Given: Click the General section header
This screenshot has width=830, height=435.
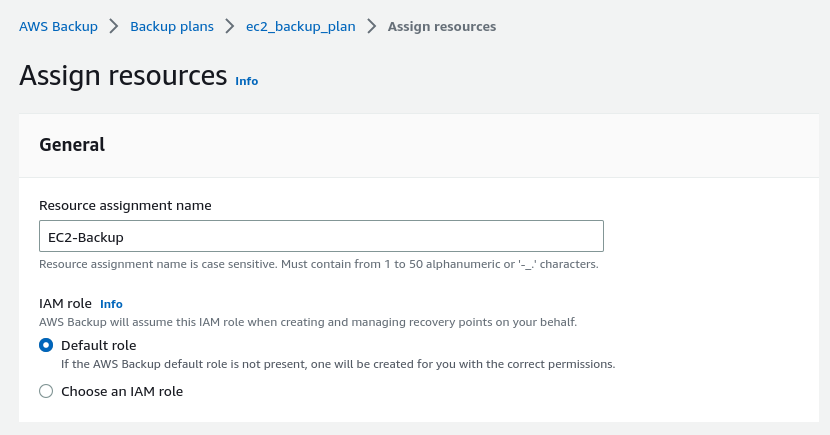Looking at the screenshot, I should pos(72,144).
